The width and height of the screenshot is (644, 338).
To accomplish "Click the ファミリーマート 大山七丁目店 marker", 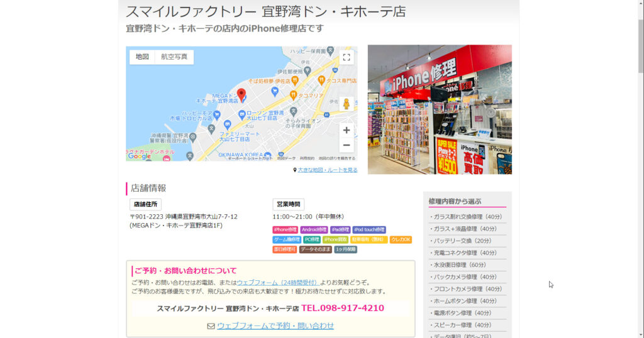I will 227,124.
